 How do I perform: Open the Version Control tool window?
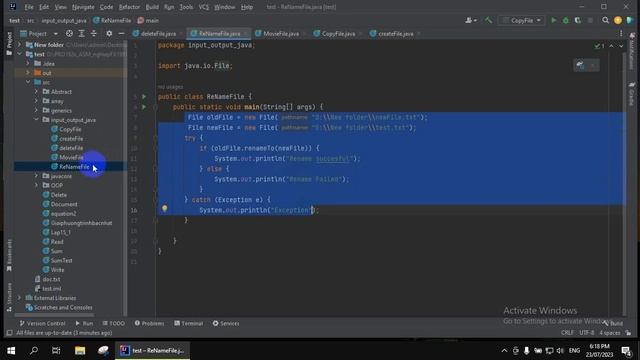42,323
